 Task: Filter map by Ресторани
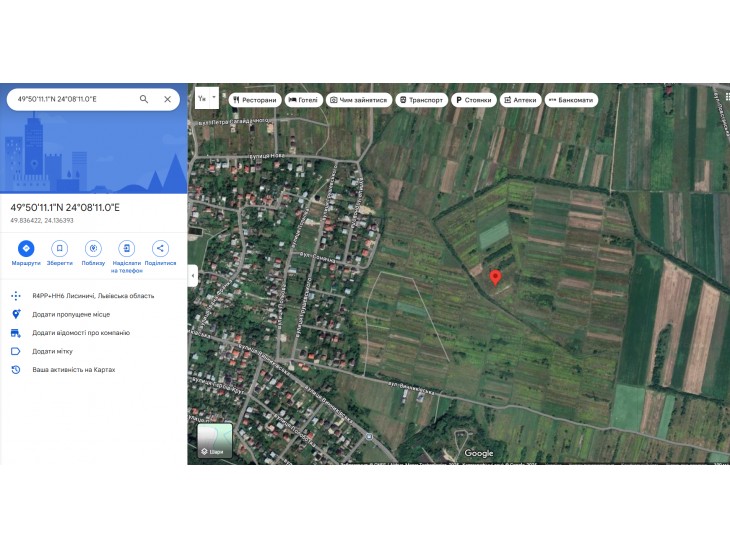[255, 100]
